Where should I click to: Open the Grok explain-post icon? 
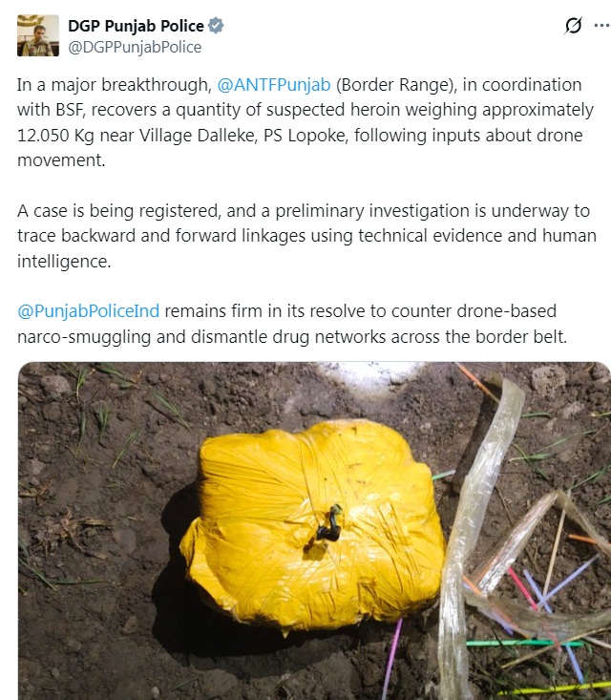[573, 26]
